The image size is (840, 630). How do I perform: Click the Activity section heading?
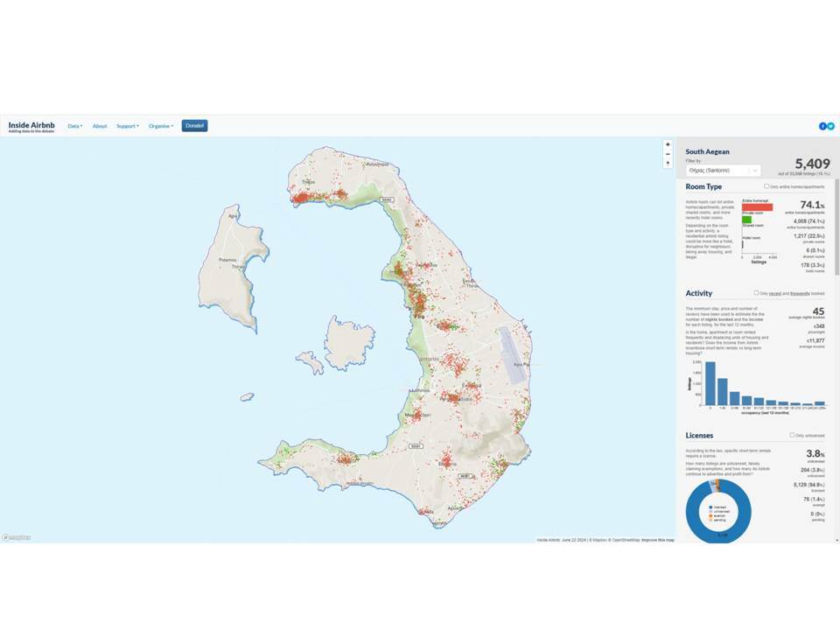[698, 293]
